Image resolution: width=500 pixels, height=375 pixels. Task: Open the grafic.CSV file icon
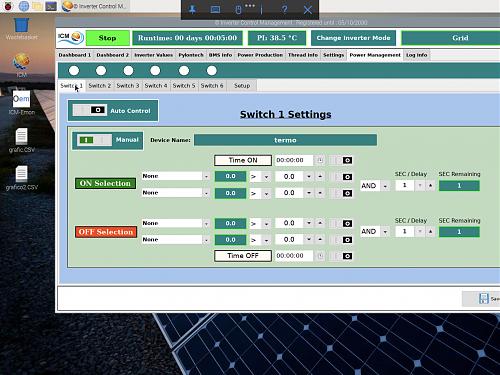coord(22,136)
